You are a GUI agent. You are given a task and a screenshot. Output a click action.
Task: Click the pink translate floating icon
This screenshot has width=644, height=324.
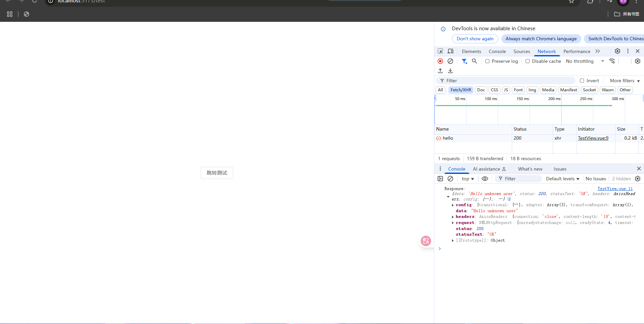click(426, 241)
